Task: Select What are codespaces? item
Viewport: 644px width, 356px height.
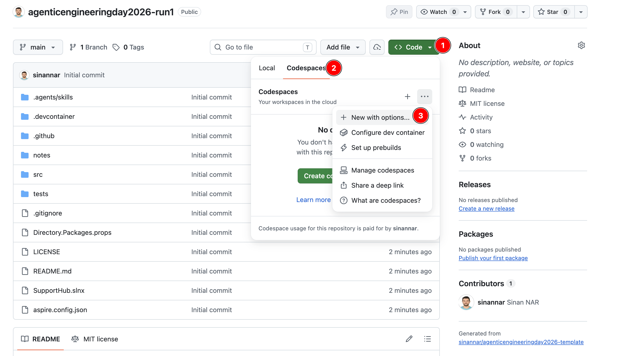Action: [x=382, y=200]
